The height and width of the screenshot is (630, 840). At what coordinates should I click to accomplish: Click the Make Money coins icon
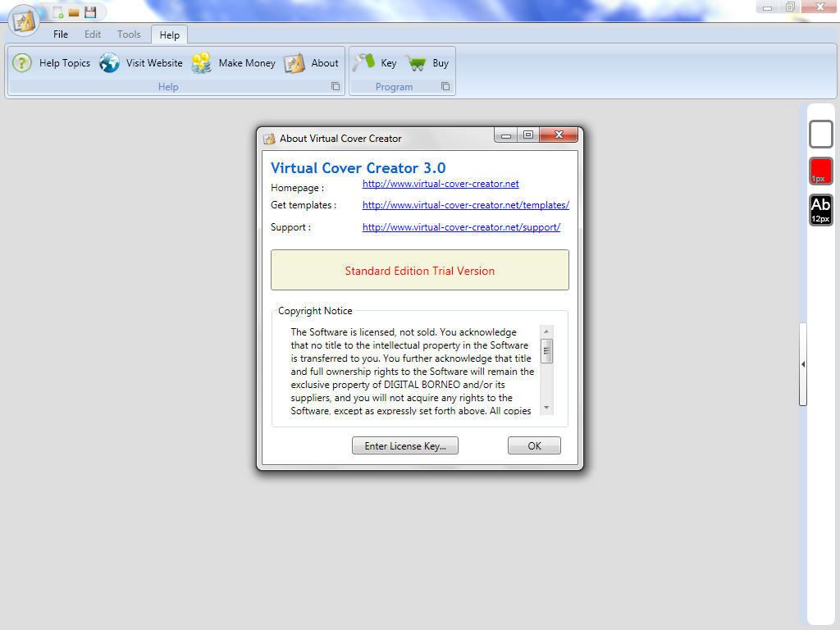[202, 63]
